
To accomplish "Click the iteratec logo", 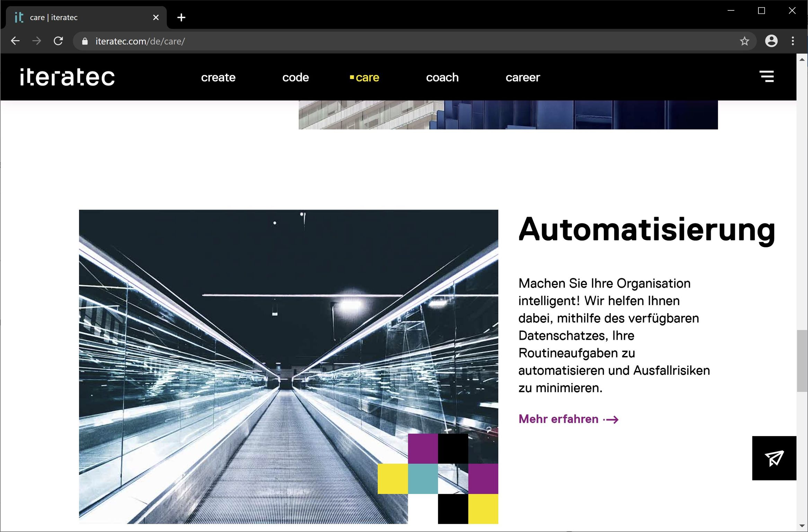I will point(67,77).
